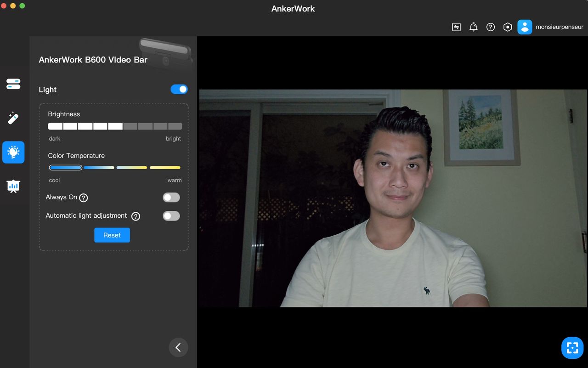Viewport: 588px width, 368px height.
Task: Click the Color Temperature label
Action: tap(76, 156)
